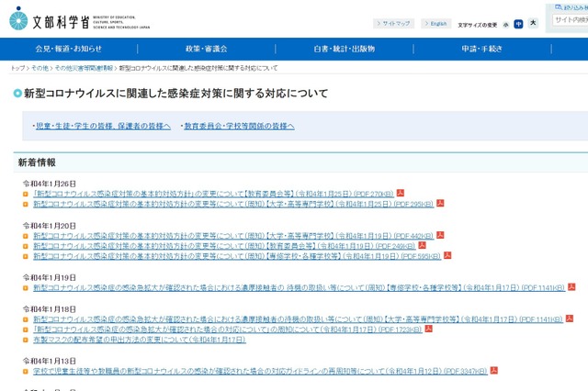Click the PDF icon in the 令和4年1月19日 section

[571, 287]
